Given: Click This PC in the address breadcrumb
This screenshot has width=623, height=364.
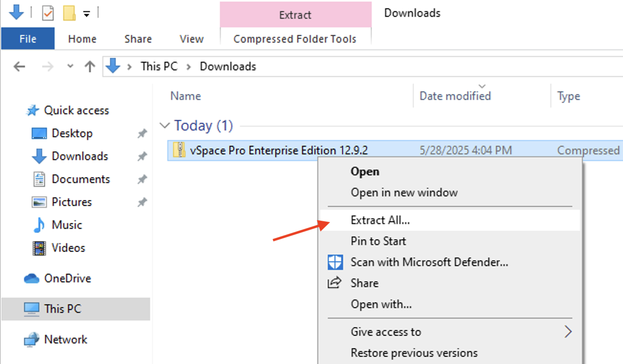Looking at the screenshot, I should [x=159, y=66].
